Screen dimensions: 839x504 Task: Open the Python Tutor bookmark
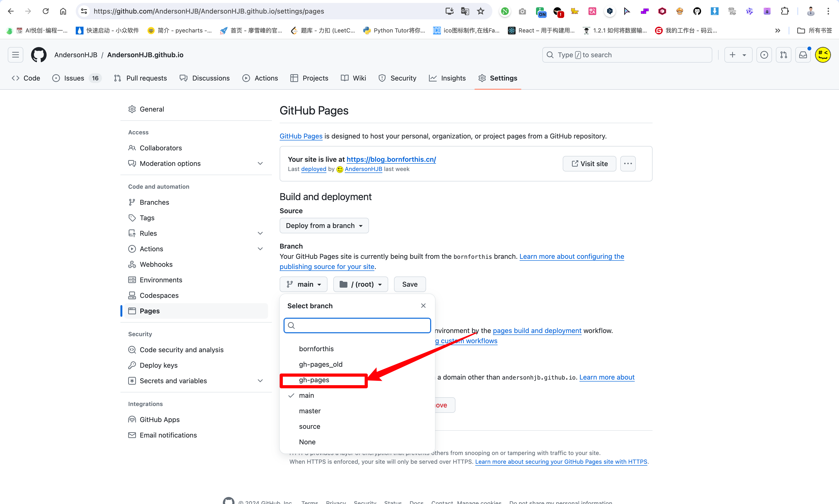(394, 31)
